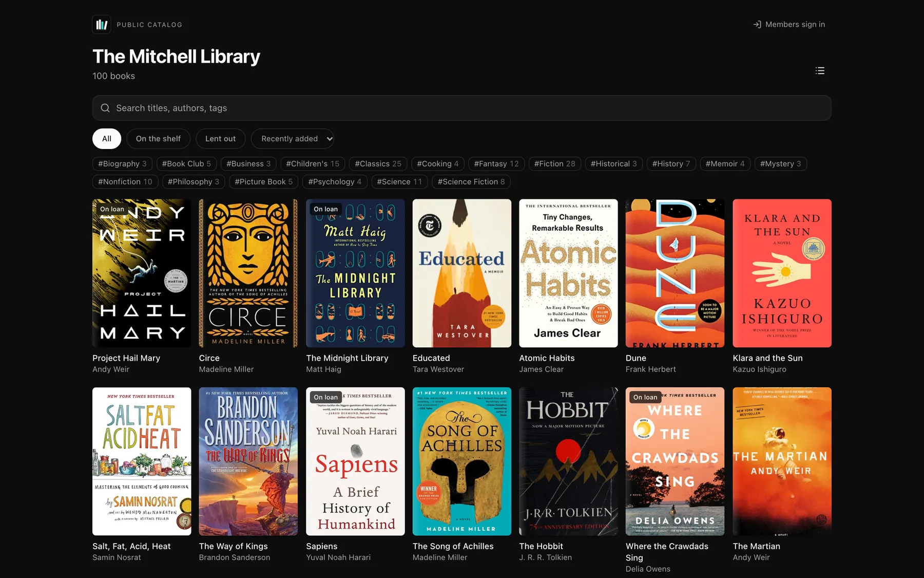Click the search magnifier icon
Image resolution: width=924 pixels, height=578 pixels.
coord(105,108)
